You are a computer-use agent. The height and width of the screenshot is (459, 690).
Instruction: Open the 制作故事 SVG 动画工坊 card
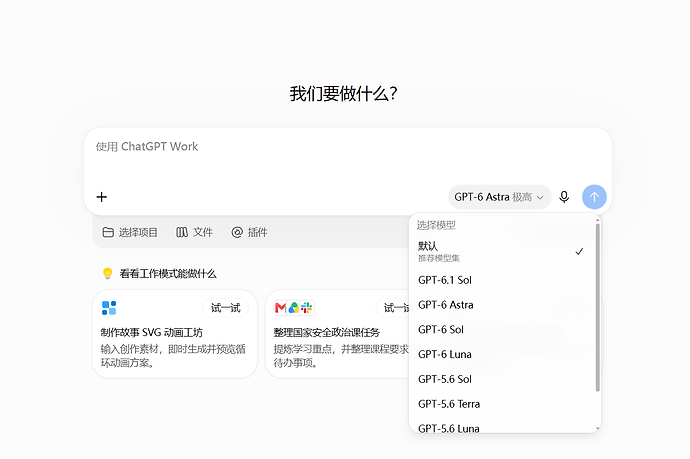coord(175,334)
